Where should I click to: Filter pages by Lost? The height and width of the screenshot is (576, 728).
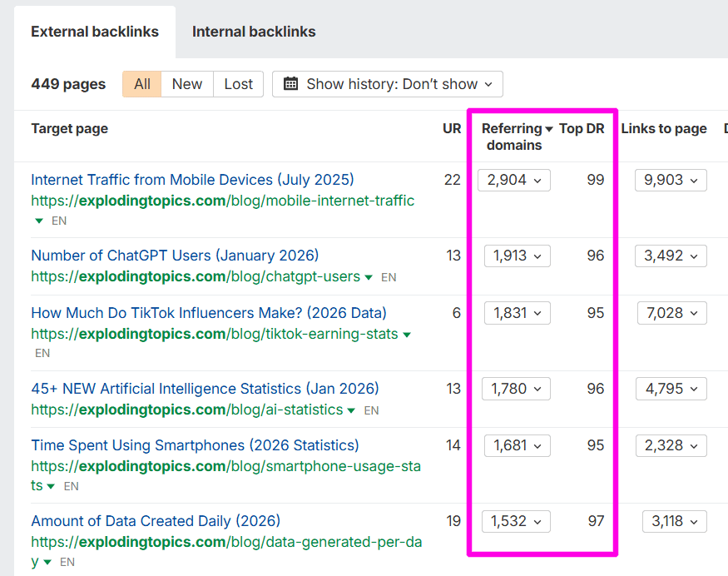pos(239,84)
